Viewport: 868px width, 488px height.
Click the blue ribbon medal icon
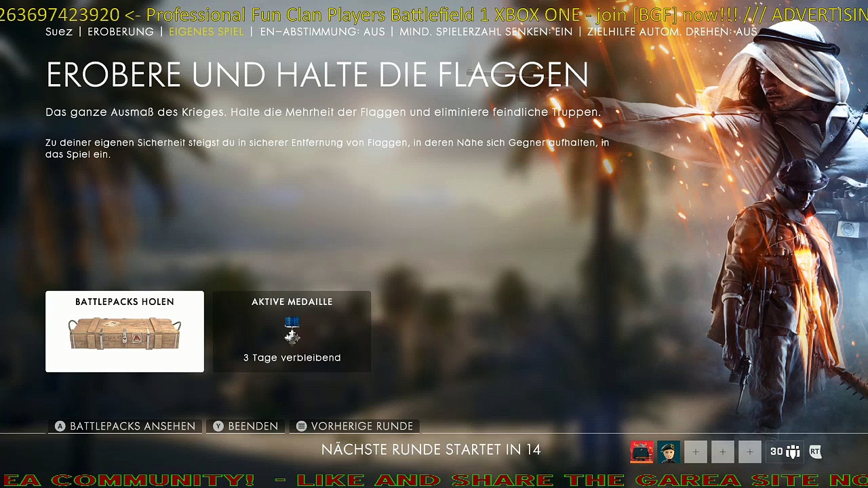tap(292, 331)
